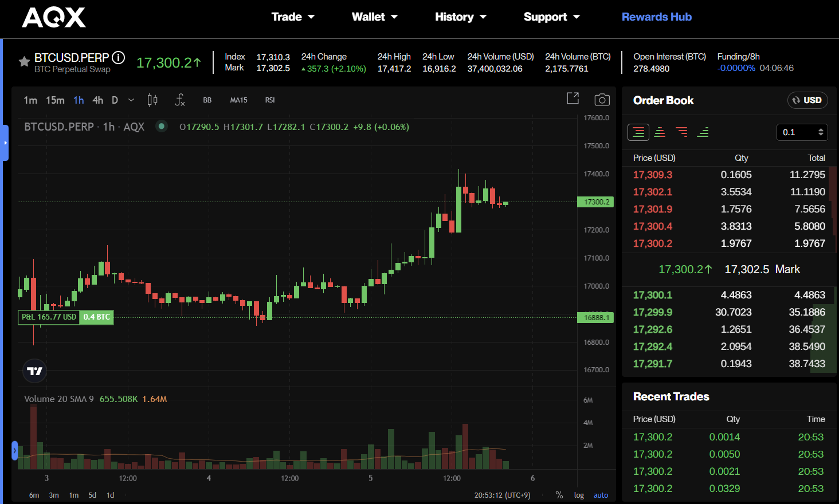Expand more timeframe options chevron
The image size is (839, 504).
(x=131, y=100)
